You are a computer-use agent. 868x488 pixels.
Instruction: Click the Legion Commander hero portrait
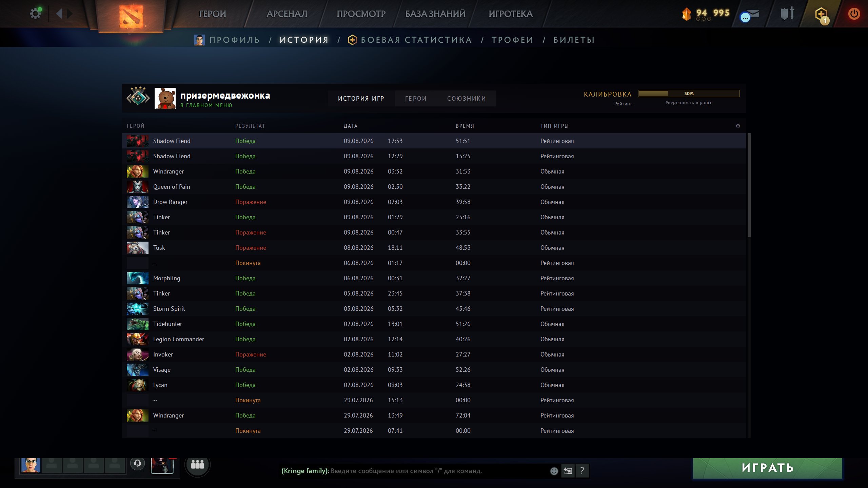138,339
